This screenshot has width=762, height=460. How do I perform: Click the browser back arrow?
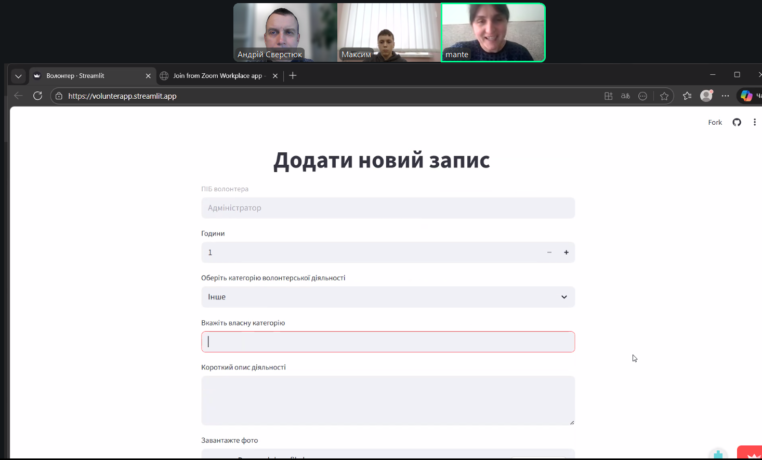(x=18, y=96)
